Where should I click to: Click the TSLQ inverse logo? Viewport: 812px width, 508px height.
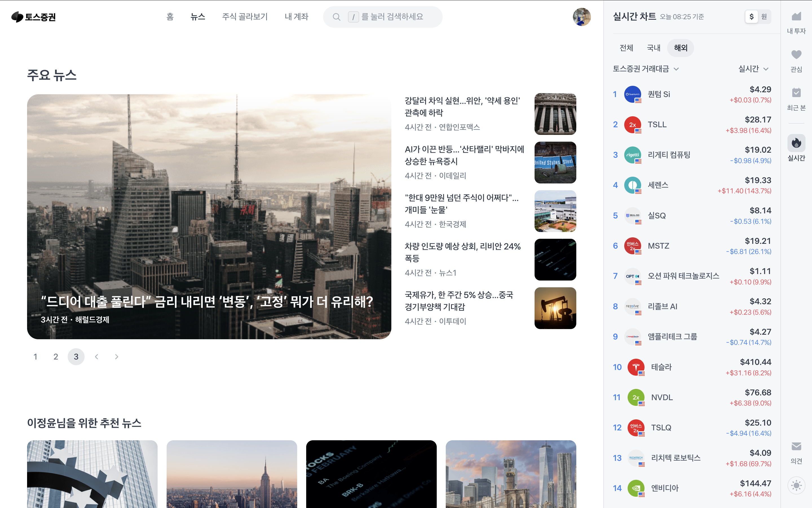(x=636, y=428)
